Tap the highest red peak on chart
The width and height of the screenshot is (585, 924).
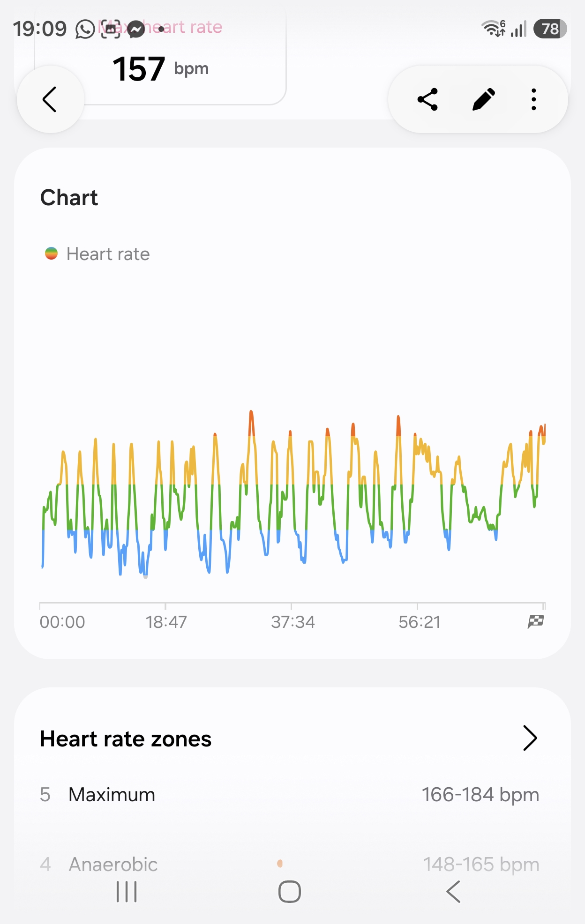tap(251, 413)
